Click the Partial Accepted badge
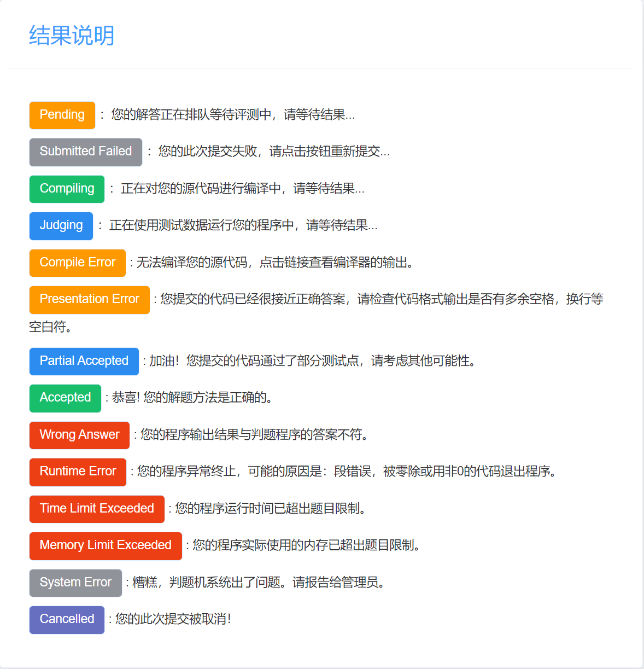The width and height of the screenshot is (644, 669). click(84, 361)
